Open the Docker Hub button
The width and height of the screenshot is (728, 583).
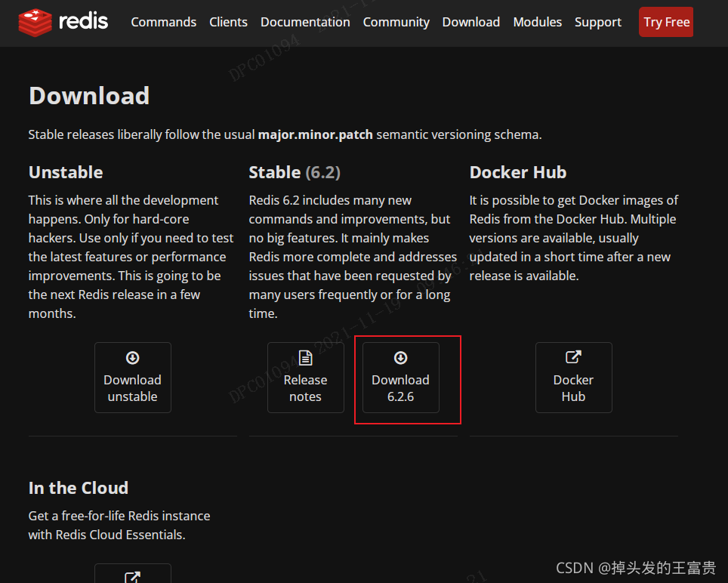(573, 378)
